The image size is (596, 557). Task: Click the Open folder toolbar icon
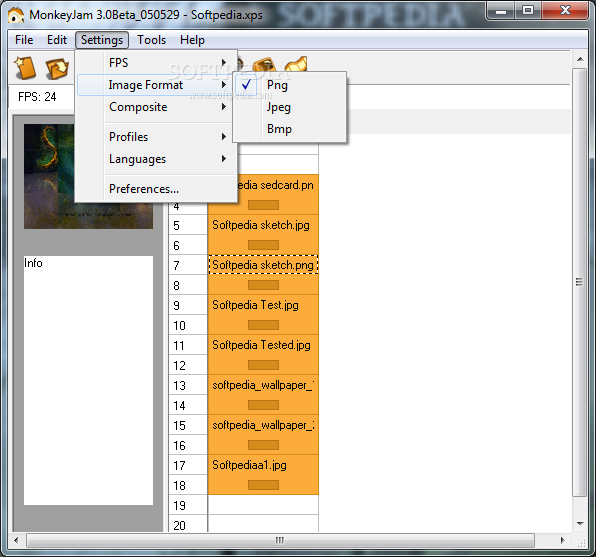coord(57,68)
